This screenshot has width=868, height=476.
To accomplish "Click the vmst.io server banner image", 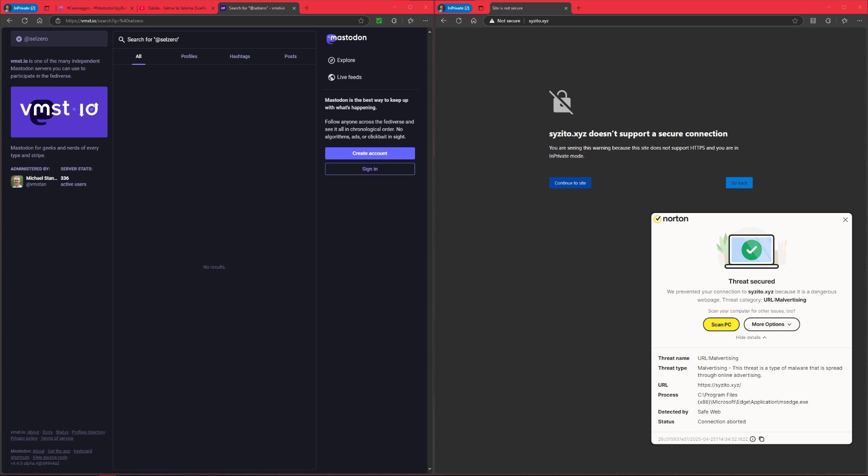I will coord(59,112).
